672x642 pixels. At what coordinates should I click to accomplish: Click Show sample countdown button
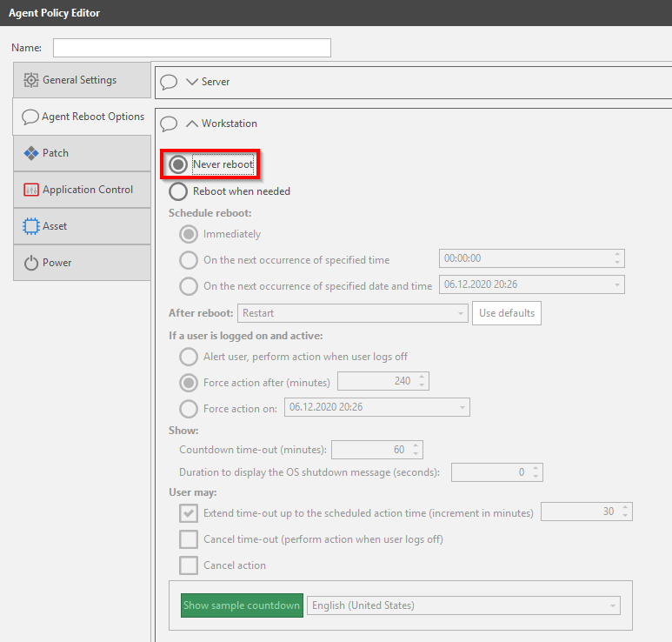pyautogui.click(x=242, y=605)
